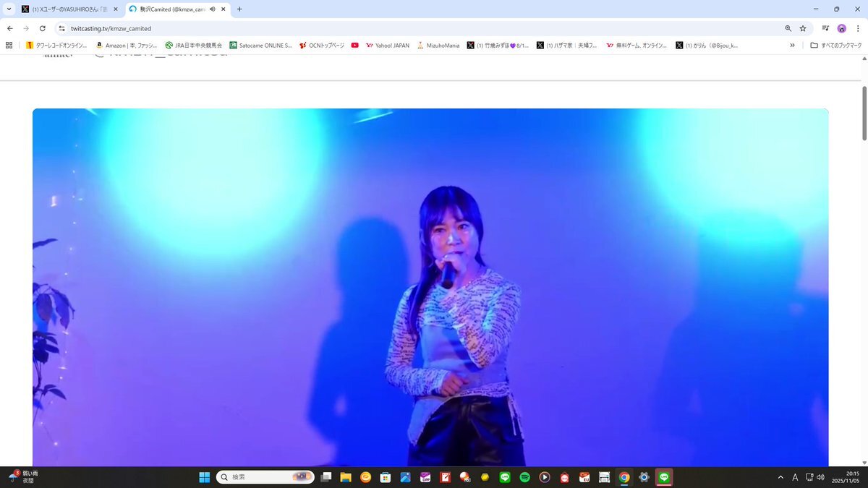Expand the hidden system tray icons

[780, 477]
